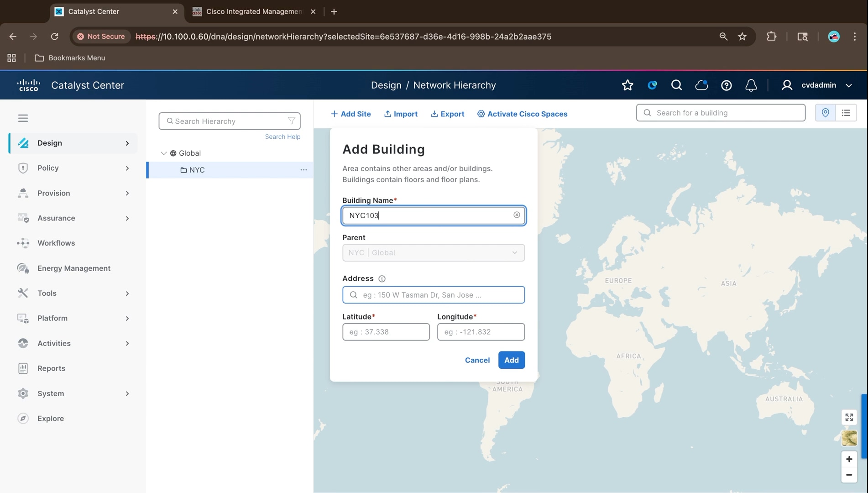Zoom in on the map
This screenshot has height=493, width=868.
pos(849,459)
